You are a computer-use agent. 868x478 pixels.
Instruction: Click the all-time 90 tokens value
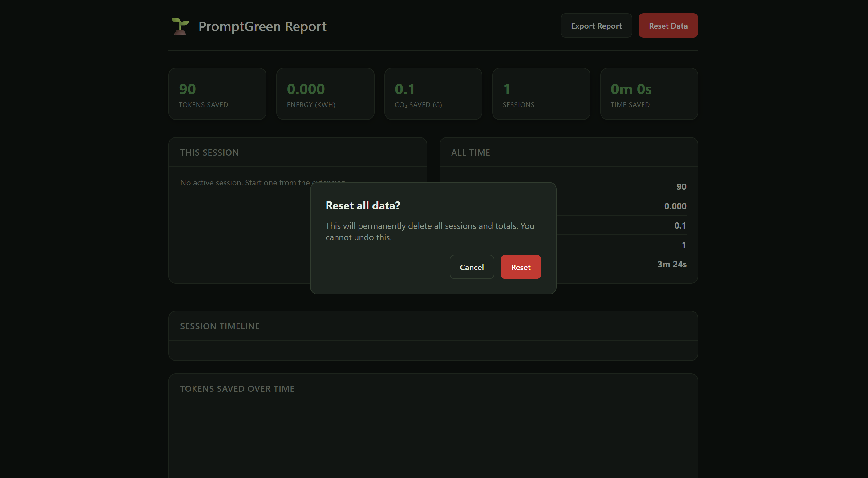tap(681, 187)
